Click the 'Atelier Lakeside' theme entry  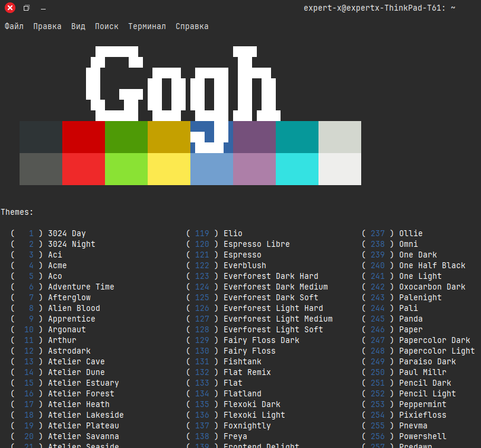coord(86,415)
